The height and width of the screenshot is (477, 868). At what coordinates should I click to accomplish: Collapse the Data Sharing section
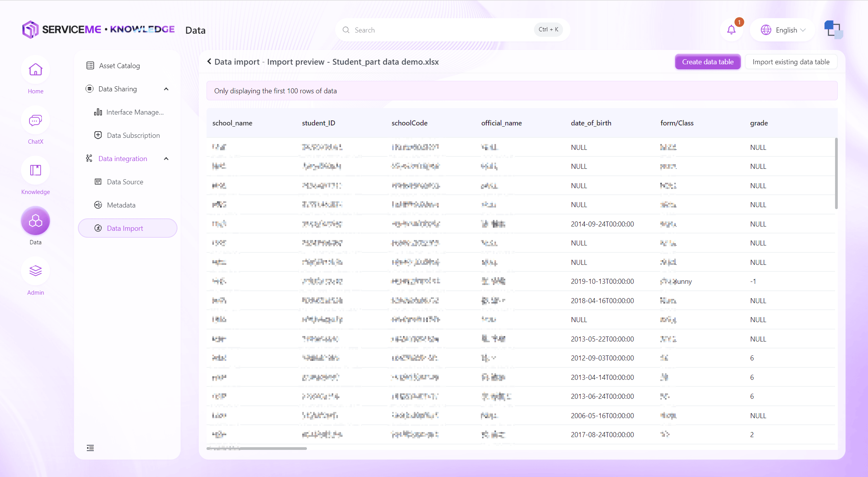pyautogui.click(x=166, y=89)
